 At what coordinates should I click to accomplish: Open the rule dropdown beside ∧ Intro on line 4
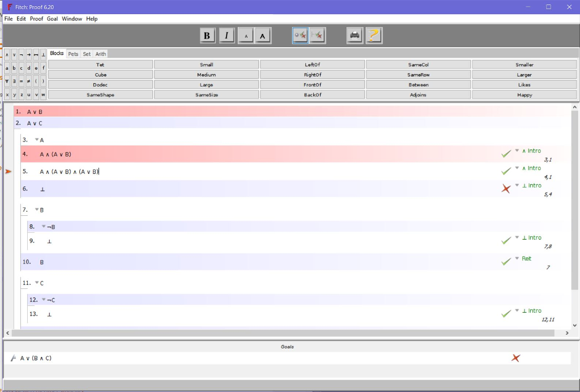point(516,151)
